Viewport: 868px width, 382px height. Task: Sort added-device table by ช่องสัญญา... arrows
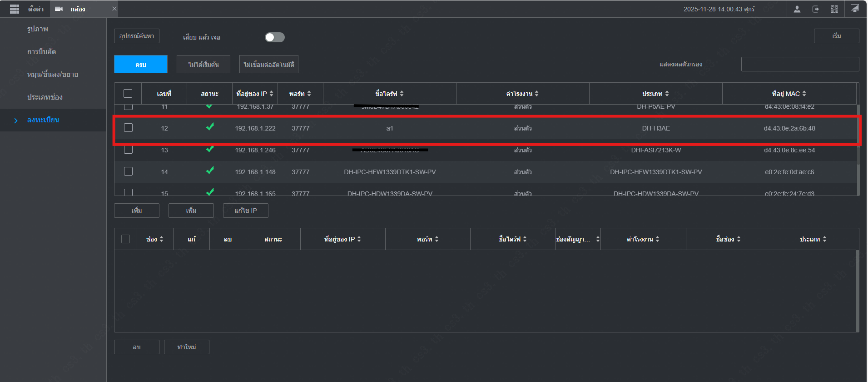coord(598,239)
